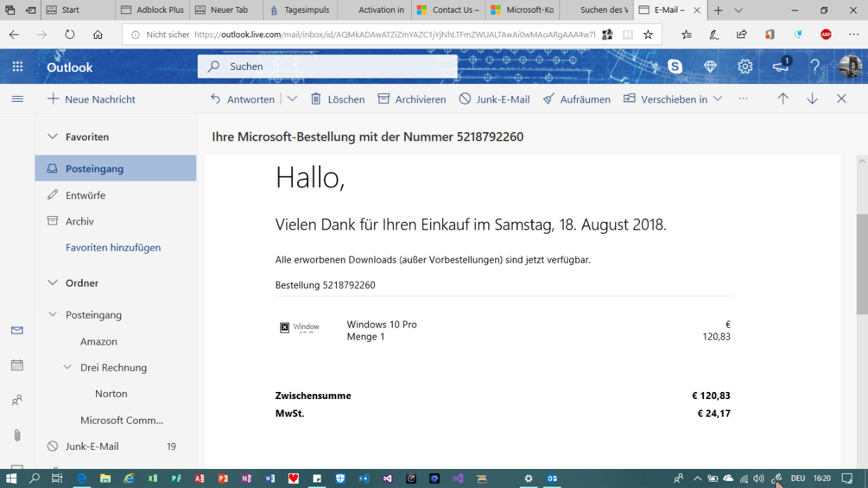Open the Edge Hub favorites list icon
This screenshot has height=488, width=868.
[x=686, y=34]
